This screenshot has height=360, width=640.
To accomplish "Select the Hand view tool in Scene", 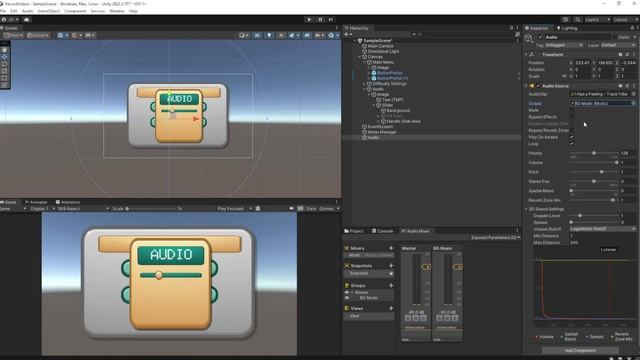I will click(4, 50).
